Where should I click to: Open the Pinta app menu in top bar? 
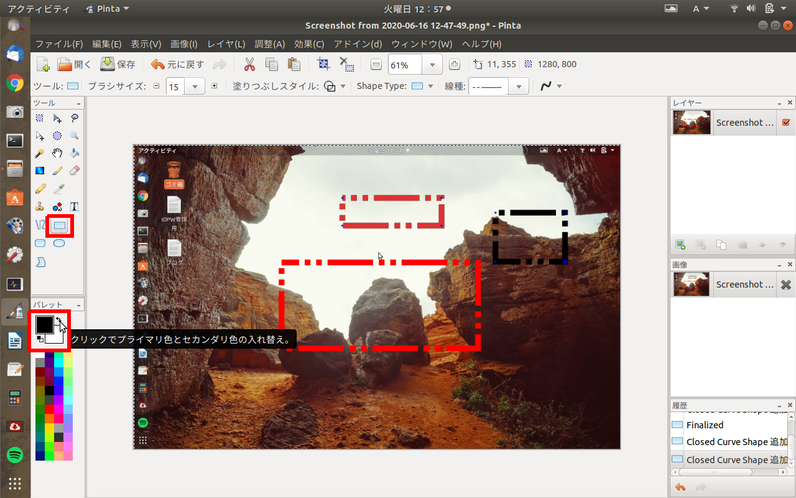107,9
